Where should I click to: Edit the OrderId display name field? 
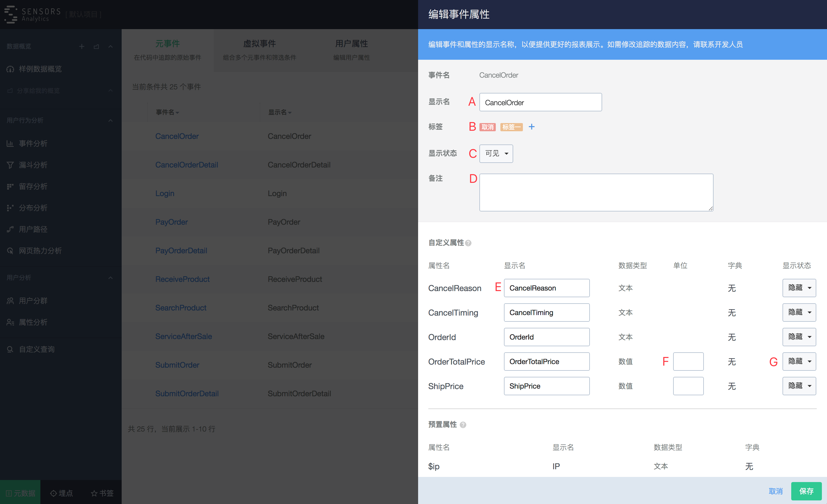pos(546,337)
